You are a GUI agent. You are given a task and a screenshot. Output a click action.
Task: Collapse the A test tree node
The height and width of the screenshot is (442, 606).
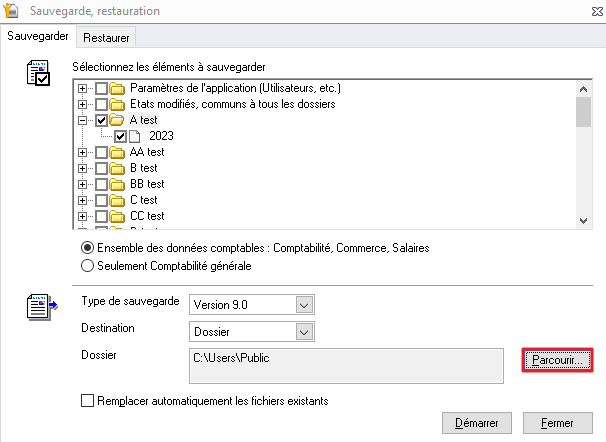[83, 120]
